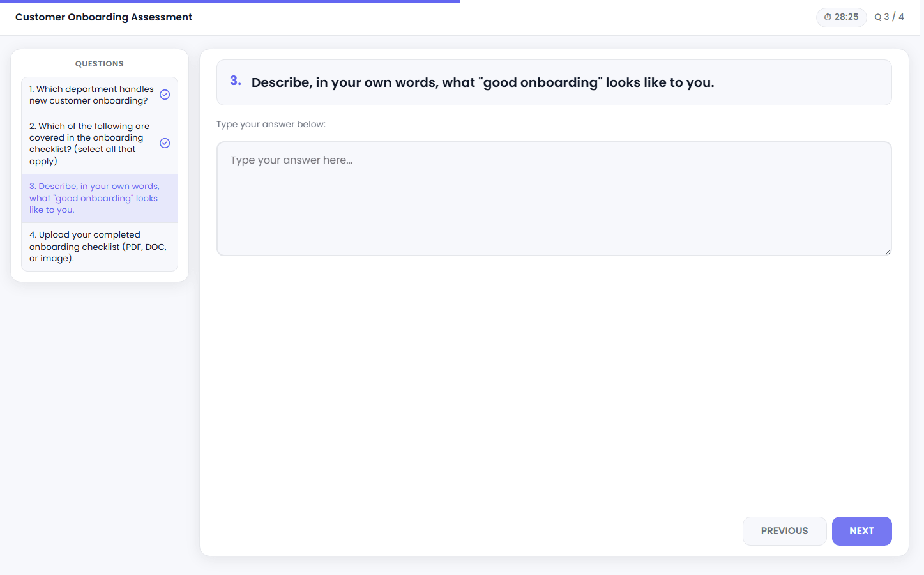
Task: Open question 1 about department handling onboarding
Action: point(100,95)
